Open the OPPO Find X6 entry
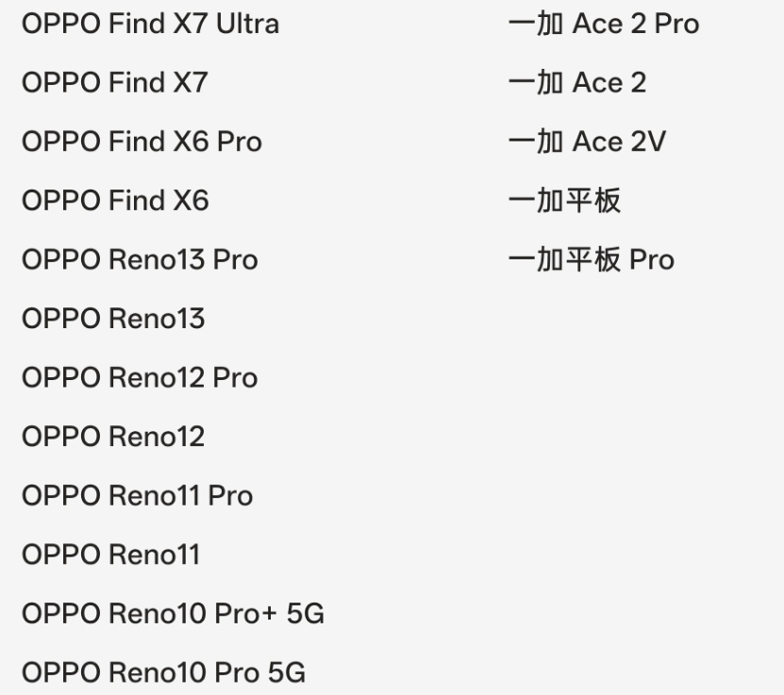 [115, 201]
